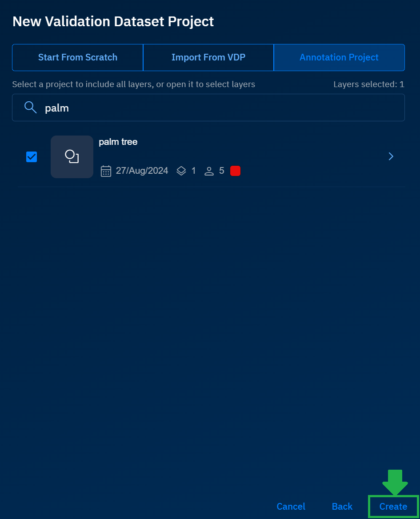Click the magnifying glass search icon
This screenshot has height=519, width=420.
[x=30, y=108]
